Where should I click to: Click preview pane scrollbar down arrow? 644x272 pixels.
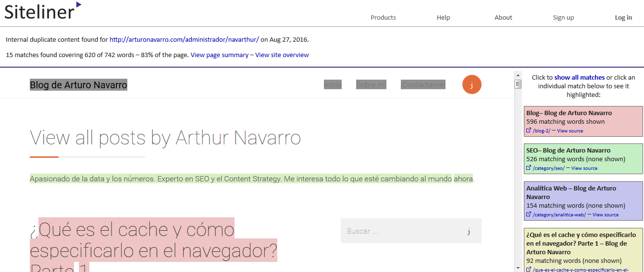[518, 268]
